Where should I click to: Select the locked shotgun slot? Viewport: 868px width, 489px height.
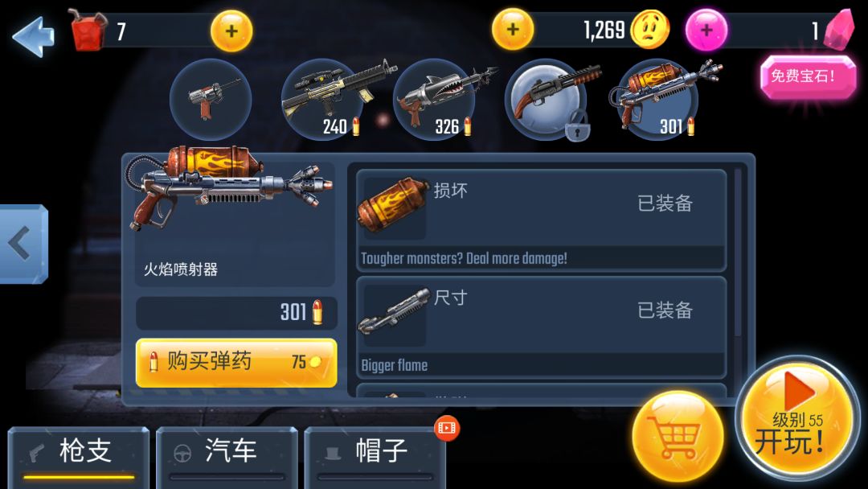(547, 100)
